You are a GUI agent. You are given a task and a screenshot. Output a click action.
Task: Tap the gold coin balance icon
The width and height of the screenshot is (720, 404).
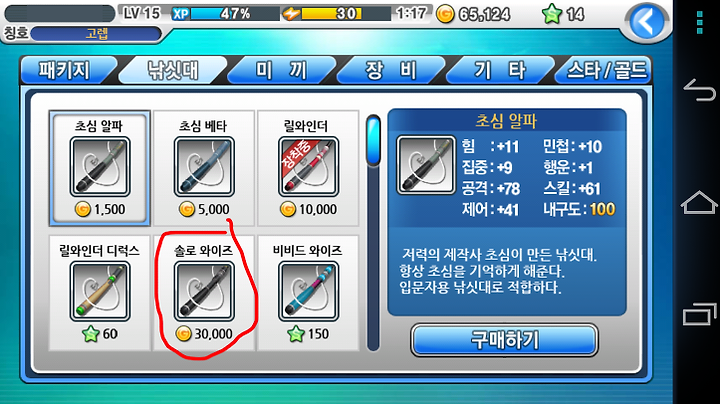coord(444,14)
